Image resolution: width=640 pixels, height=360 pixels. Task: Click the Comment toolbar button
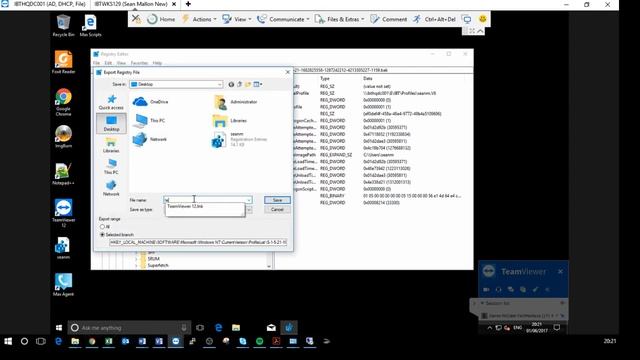click(x=388, y=19)
